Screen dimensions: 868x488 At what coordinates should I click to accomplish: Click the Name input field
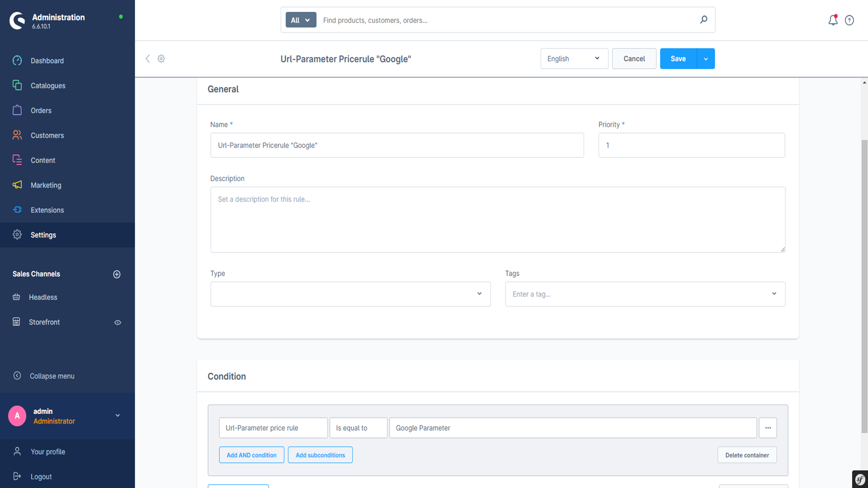point(397,145)
